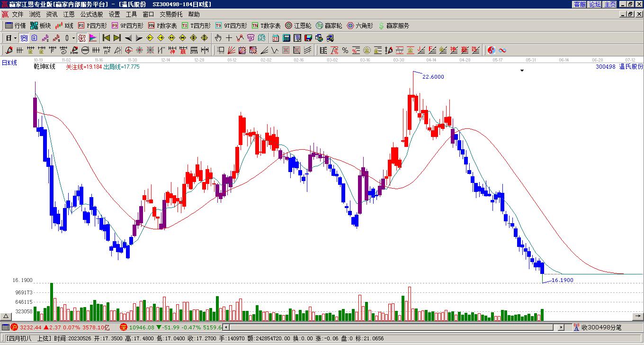Click the 16.1900 low price marker

click(x=563, y=280)
